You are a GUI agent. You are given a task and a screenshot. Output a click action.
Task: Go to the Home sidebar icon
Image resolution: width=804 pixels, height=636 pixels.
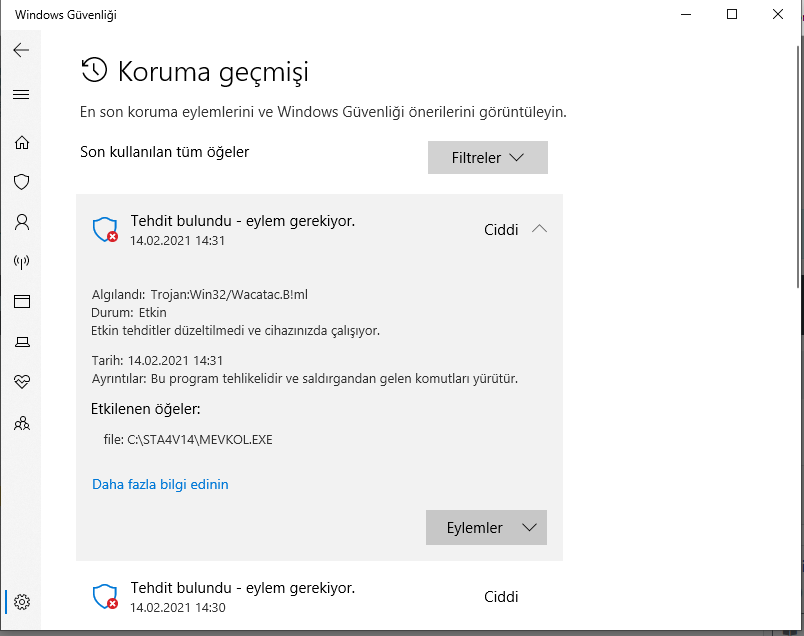point(21,143)
